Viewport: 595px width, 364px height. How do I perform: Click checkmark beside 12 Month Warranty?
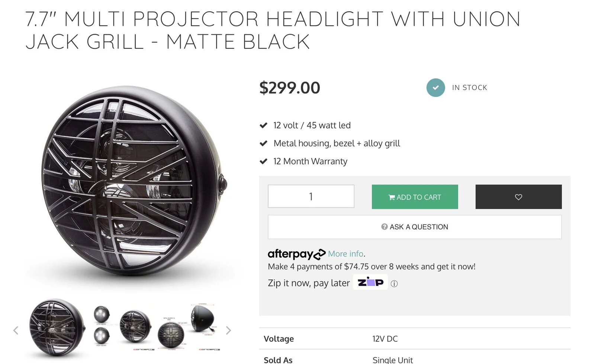(x=264, y=162)
